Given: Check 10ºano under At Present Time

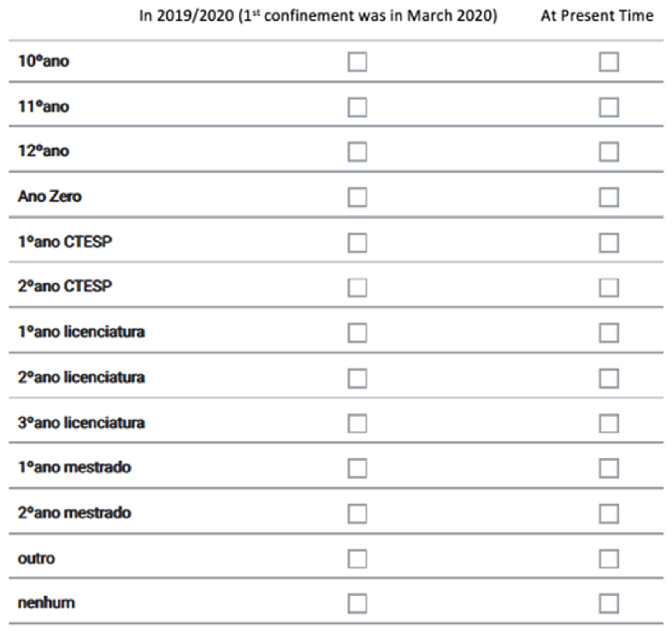Looking at the screenshot, I should (609, 62).
